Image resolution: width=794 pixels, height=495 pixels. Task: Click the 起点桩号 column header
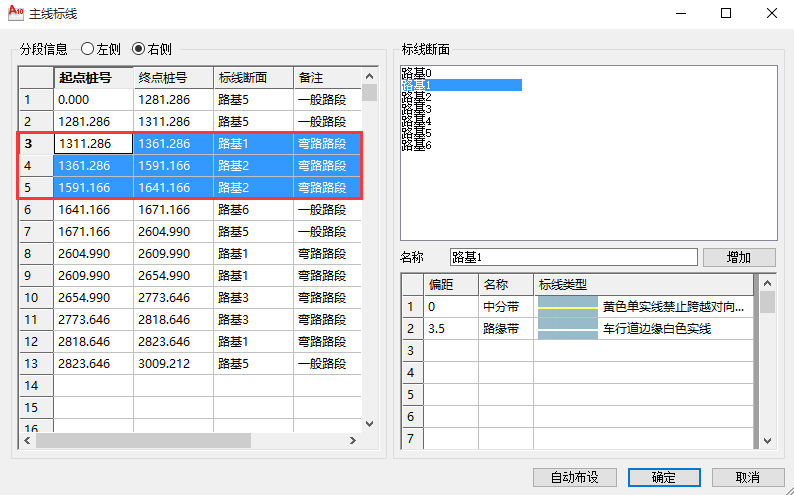(93, 78)
